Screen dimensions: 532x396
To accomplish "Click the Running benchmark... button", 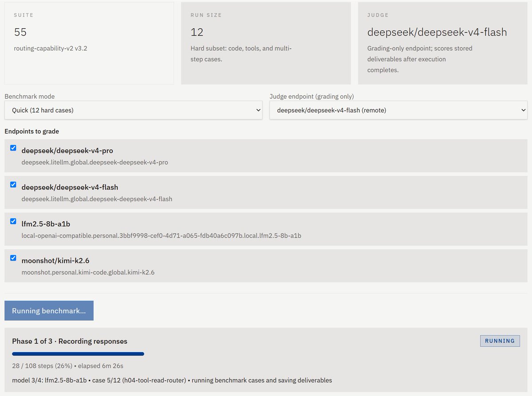I will [49, 311].
